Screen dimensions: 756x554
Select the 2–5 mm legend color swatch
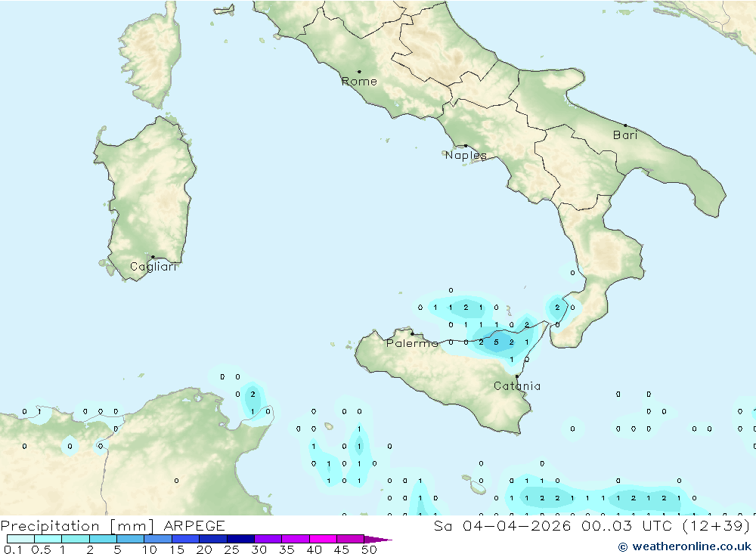103,539
